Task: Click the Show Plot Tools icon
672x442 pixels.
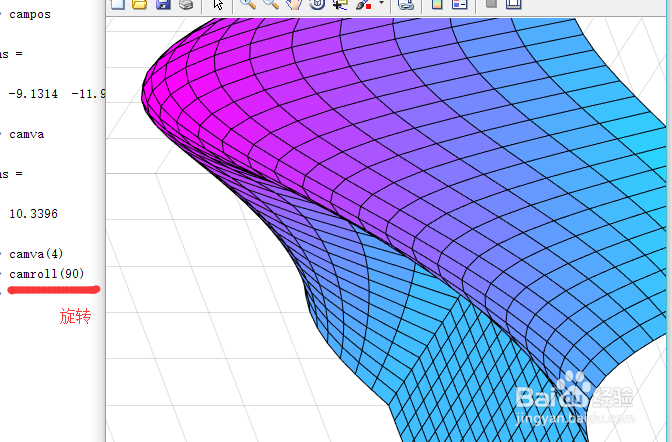Action: pos(513,4)
